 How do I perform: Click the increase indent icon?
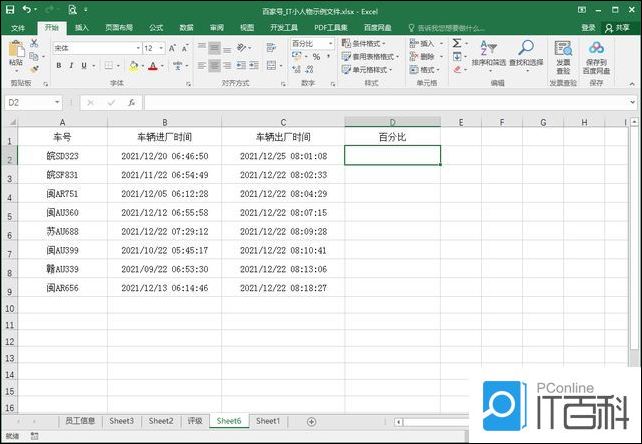254,65
